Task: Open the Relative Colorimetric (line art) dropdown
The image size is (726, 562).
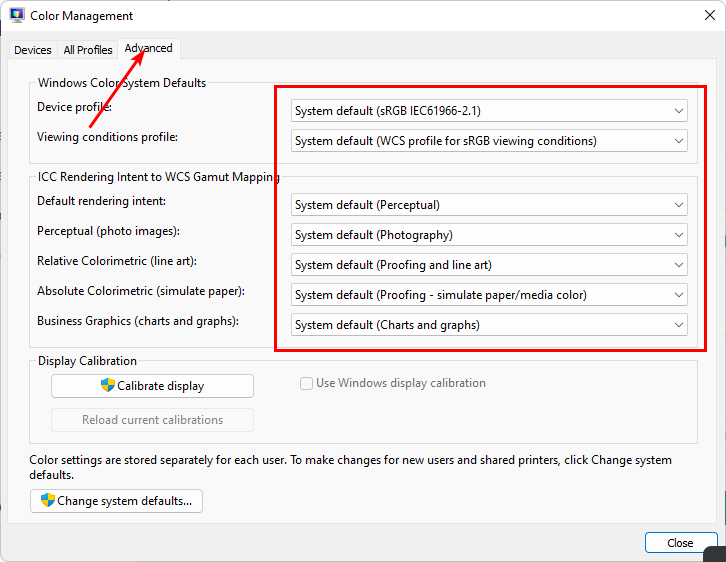Action: point(489,265)
